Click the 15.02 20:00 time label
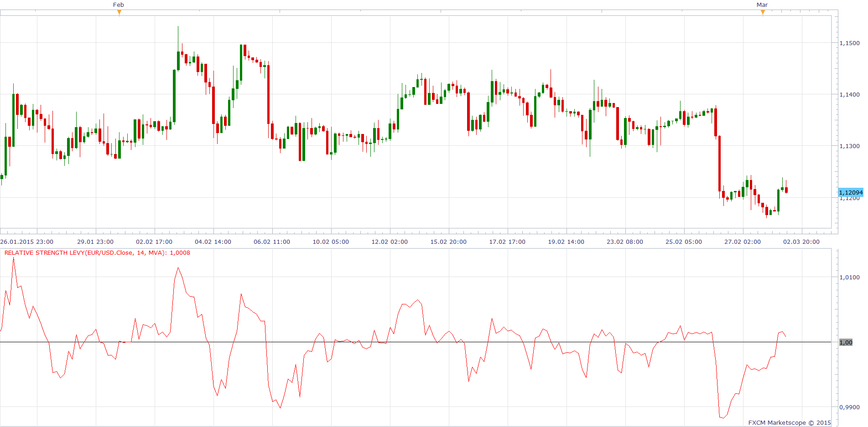Image resolution: width=868 pixels, height=427 pixels. coord(448,242)
